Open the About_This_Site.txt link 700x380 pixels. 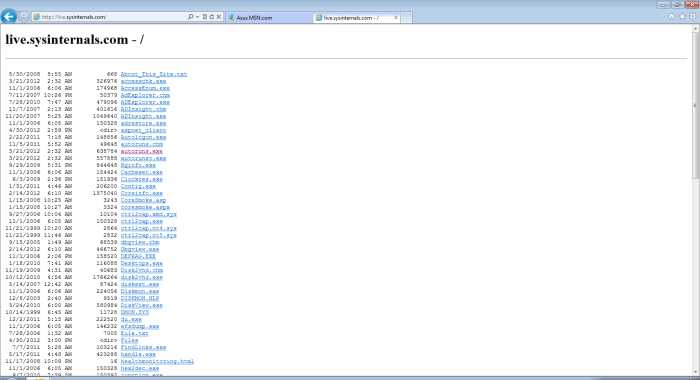[x=154, y=74]
